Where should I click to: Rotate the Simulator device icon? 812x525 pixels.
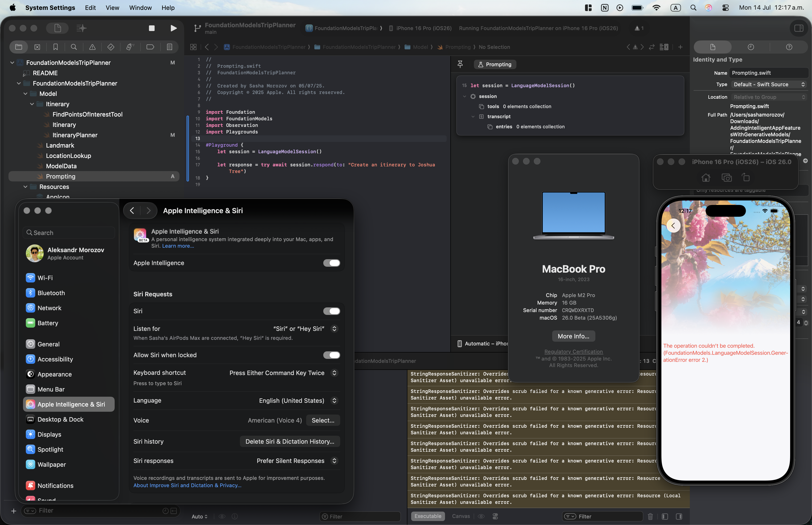click(746, 178)
